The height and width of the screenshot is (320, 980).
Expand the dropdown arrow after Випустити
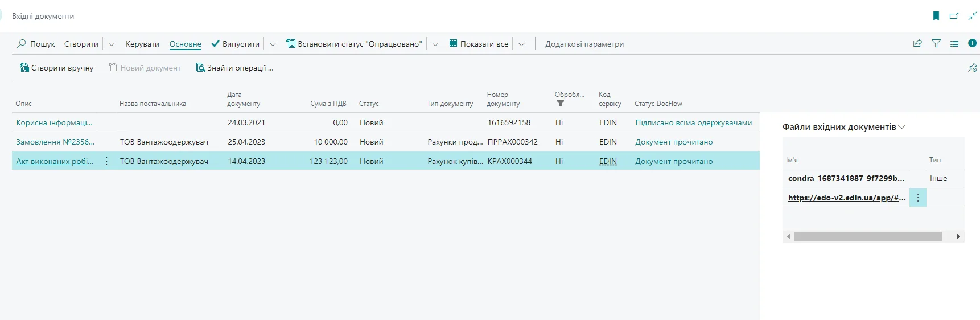click(x=273, y=44)
